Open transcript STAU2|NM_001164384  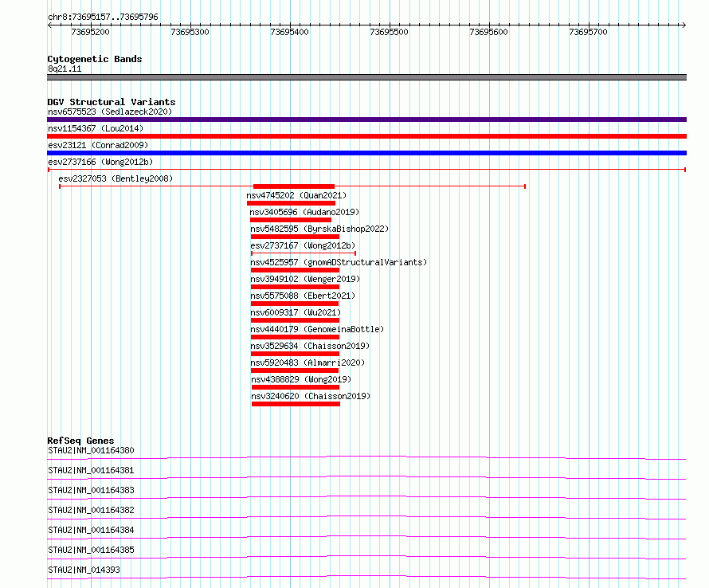pos(91,530)
